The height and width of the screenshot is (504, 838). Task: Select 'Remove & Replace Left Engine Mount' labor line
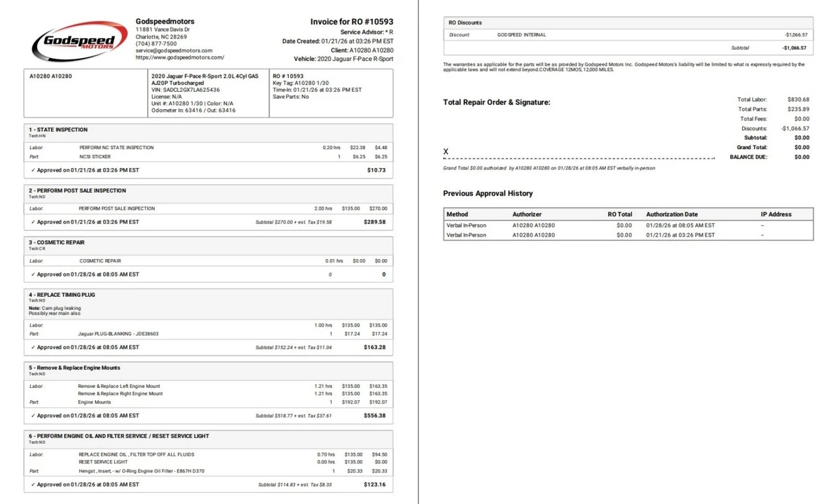click(208, 386)
